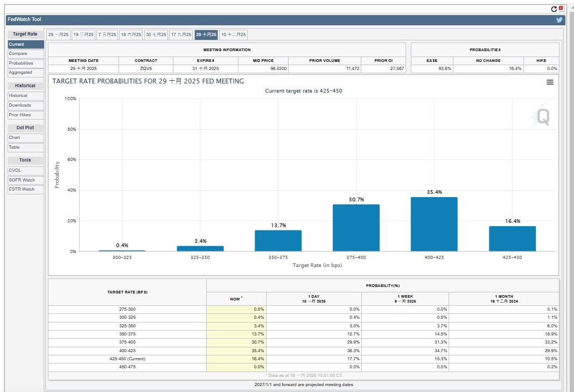Open the Aggregated sidebar item
The width and height of the screenshot is (574, 392).
[x=25, y=72]
